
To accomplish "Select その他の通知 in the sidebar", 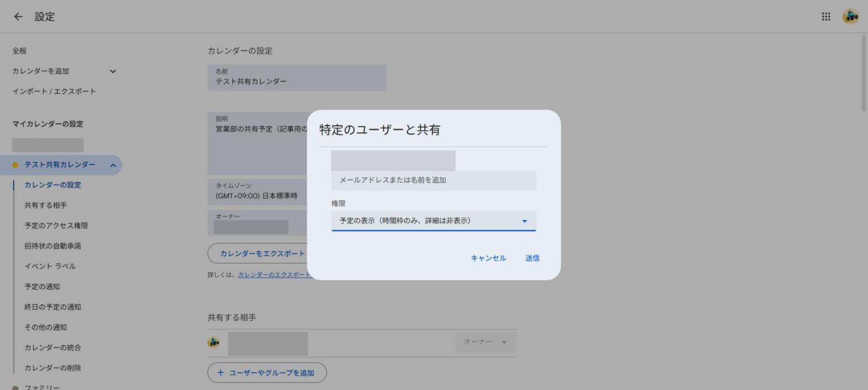I will pyautogui.click(x=45, y=327).
